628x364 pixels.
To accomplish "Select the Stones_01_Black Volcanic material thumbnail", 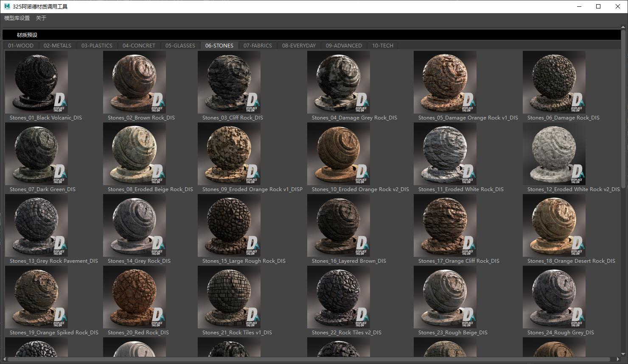I will pyautogui.click(x=36, y=82).
